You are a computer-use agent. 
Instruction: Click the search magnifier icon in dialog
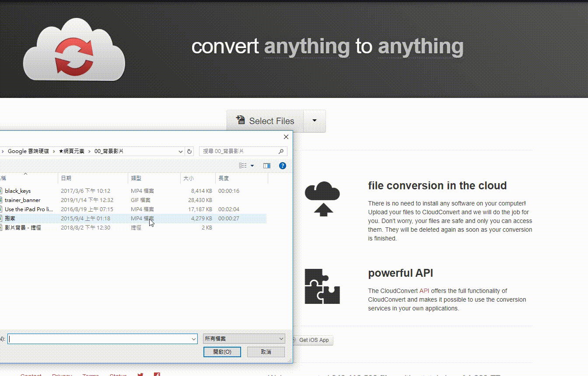pyautogui.click(x=281, y=151)
